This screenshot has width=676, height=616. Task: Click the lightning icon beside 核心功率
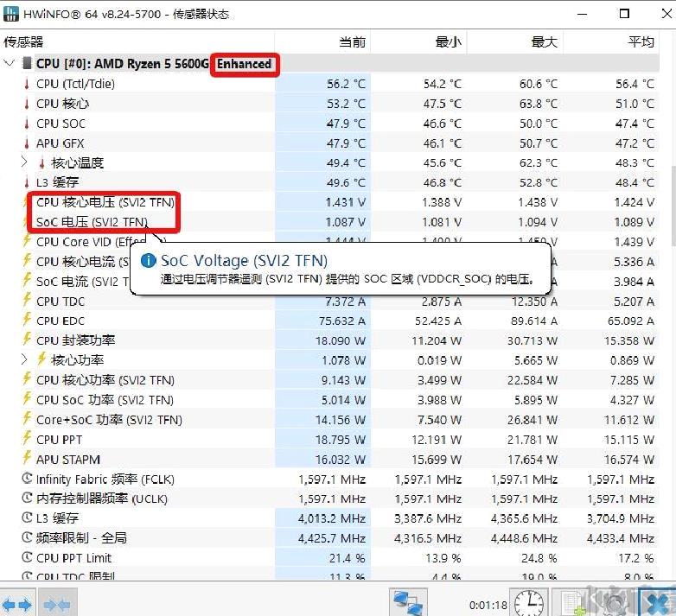(x=41, y=359)
